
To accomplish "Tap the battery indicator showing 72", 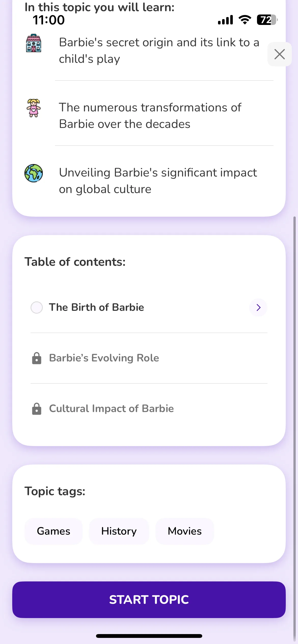I will [x=267, y=20].
